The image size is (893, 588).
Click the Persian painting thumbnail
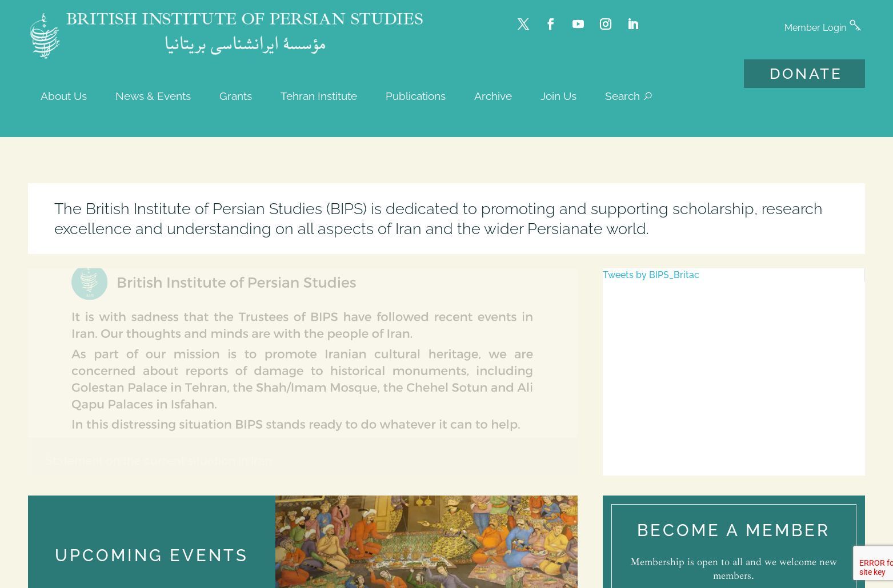pyautogui.click(x=426, y=541)
